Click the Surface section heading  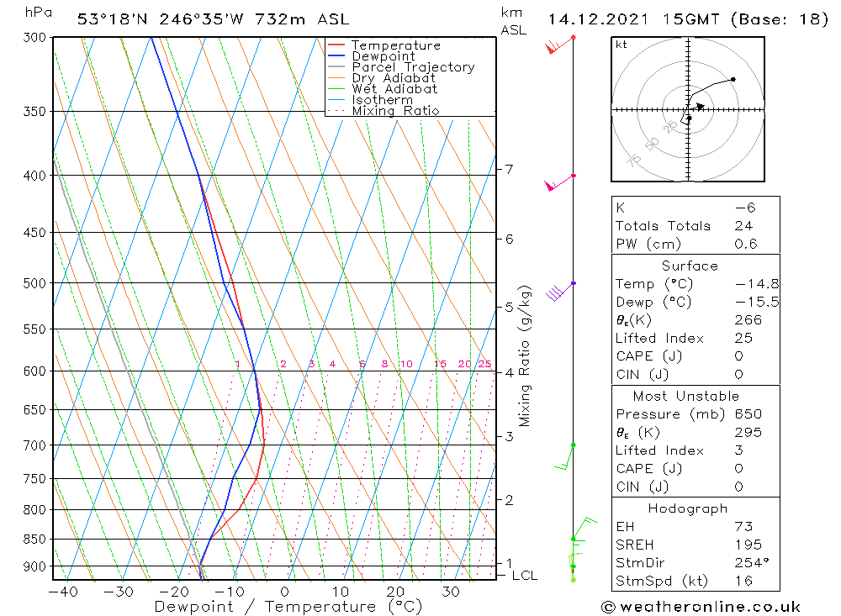690,266
